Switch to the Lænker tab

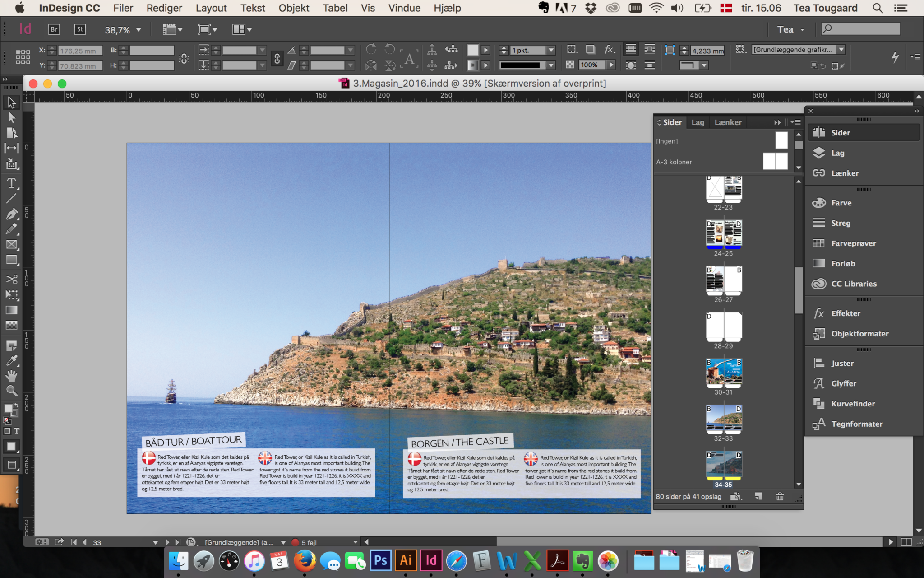point(727,122)
